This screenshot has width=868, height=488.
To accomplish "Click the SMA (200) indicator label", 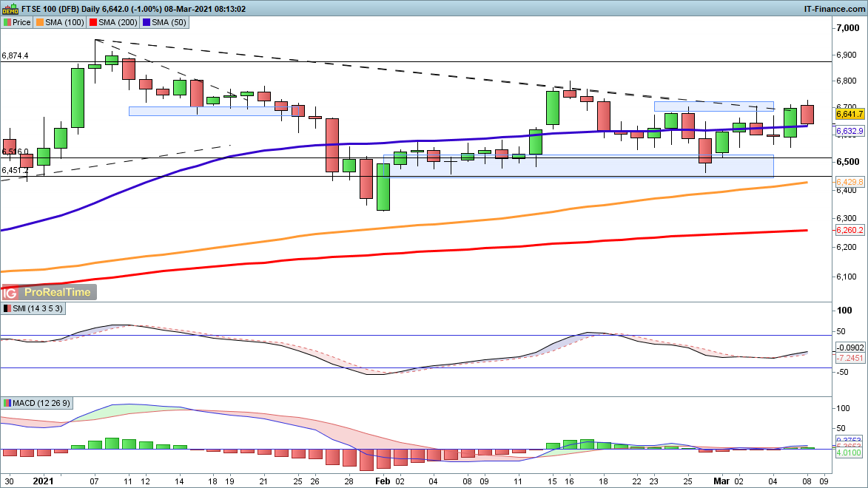I will (119, 22).
